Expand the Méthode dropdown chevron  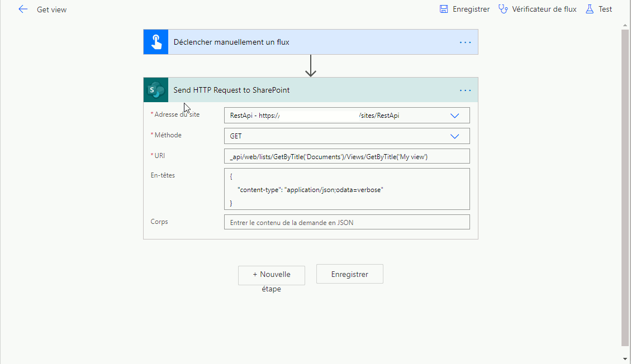pos(455,136)
